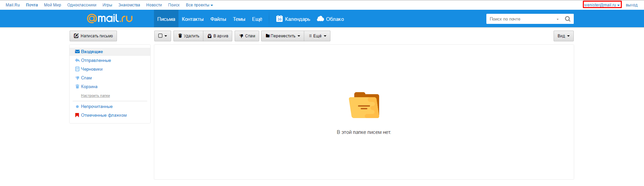Open the Мой Мир link

(52, 5)
